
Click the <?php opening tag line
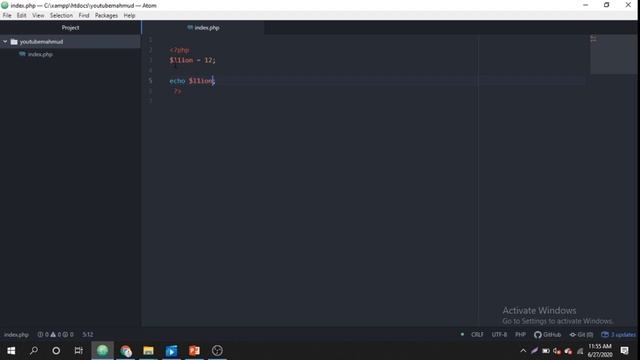179,50
